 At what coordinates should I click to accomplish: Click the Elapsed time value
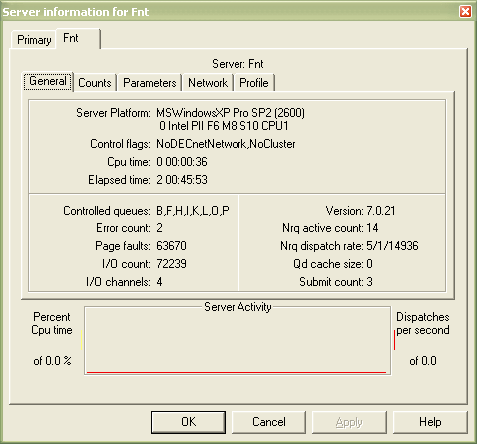tap(182, 180)
